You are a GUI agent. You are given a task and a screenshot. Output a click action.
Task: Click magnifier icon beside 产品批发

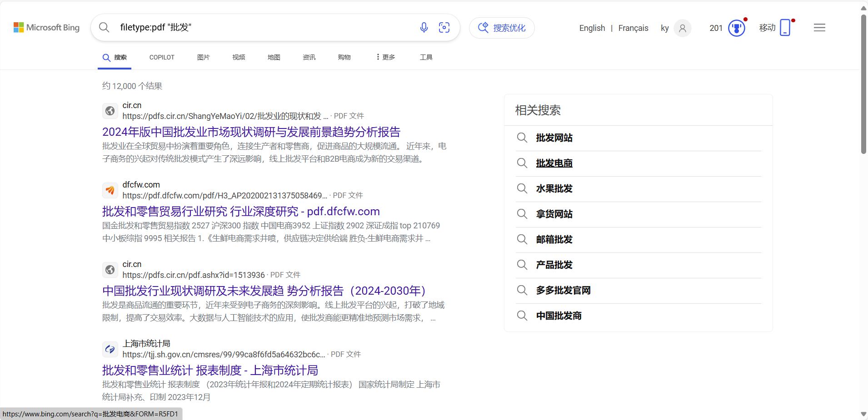(x=522, y=265)
